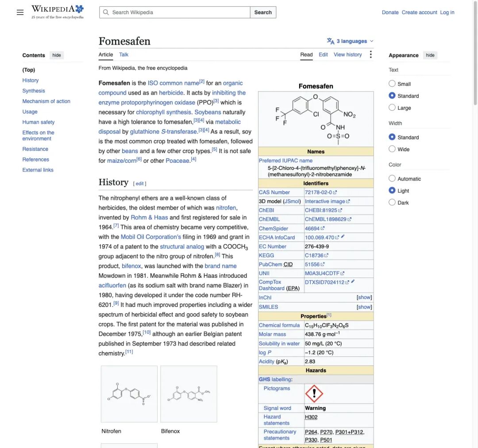Select Large text size
This screenshot has width=478, height=448.
pos(392,107)
